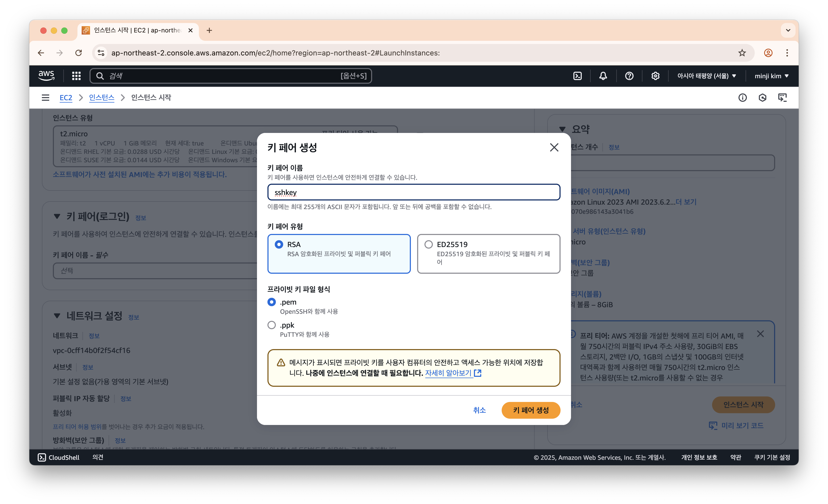Choose the .ppk private key format
Viewport: 828px width, 504px height.
pyautogui.click(x=272, y=325)
